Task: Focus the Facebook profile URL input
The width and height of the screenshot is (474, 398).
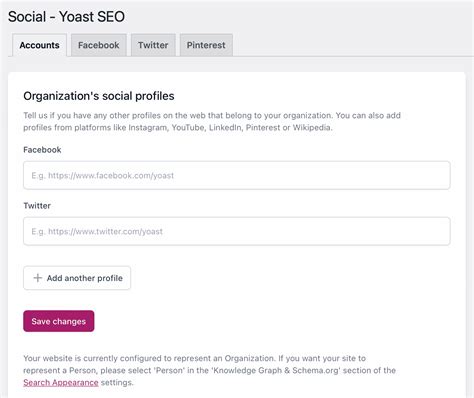Action: point(237,175)
